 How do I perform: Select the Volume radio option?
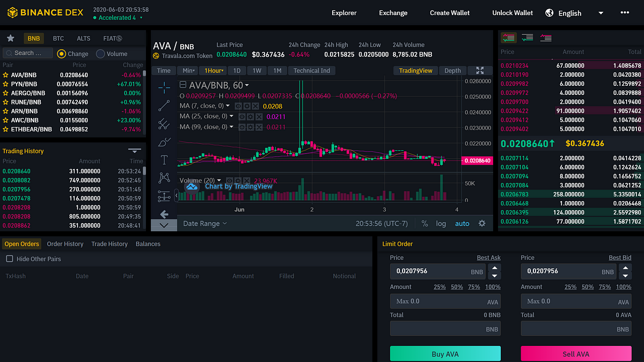[x=100, y=54]
